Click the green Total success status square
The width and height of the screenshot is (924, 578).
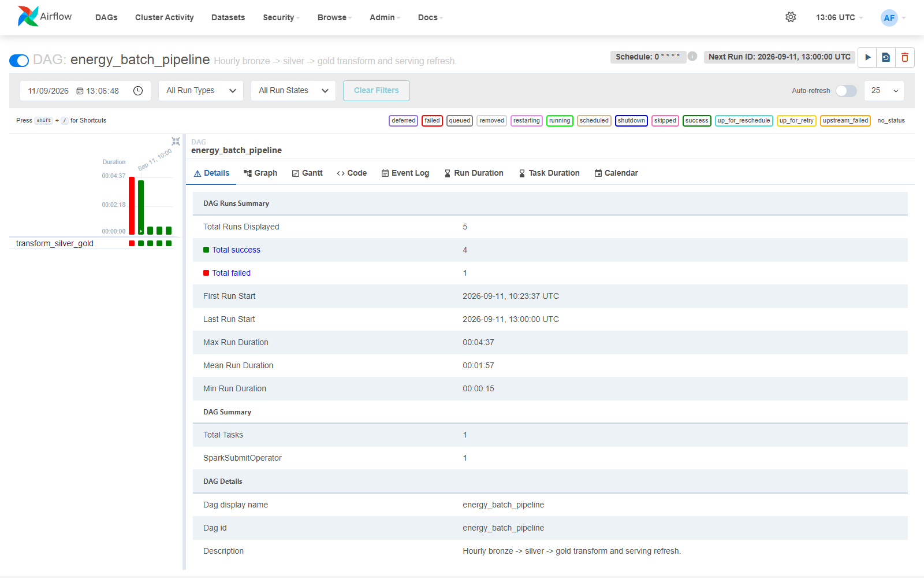206,250
